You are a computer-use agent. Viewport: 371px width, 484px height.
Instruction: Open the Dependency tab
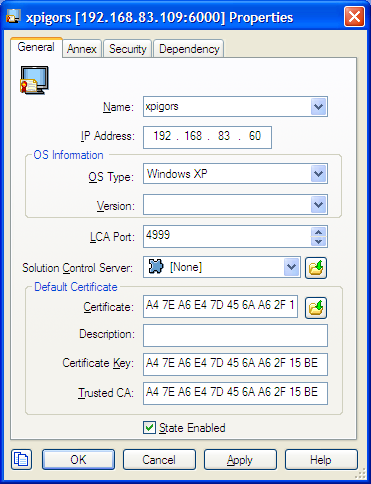point(189,49)
